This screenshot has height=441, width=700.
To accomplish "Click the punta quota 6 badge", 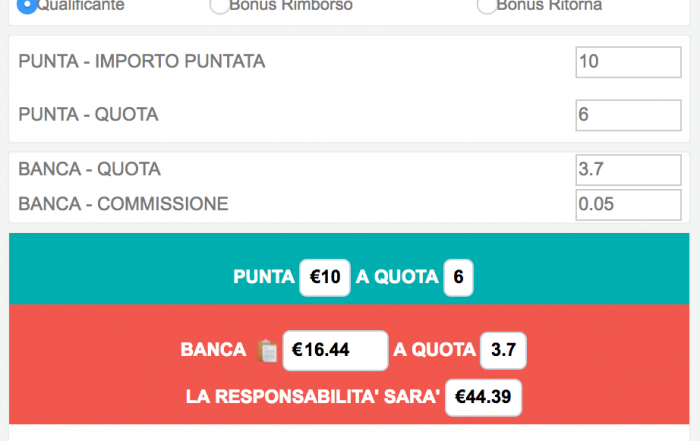I will (458, 277).
